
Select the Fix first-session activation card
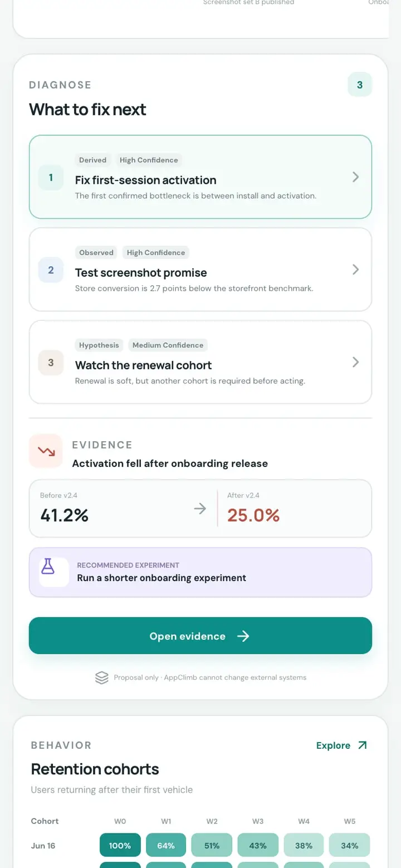click(200, 177)
